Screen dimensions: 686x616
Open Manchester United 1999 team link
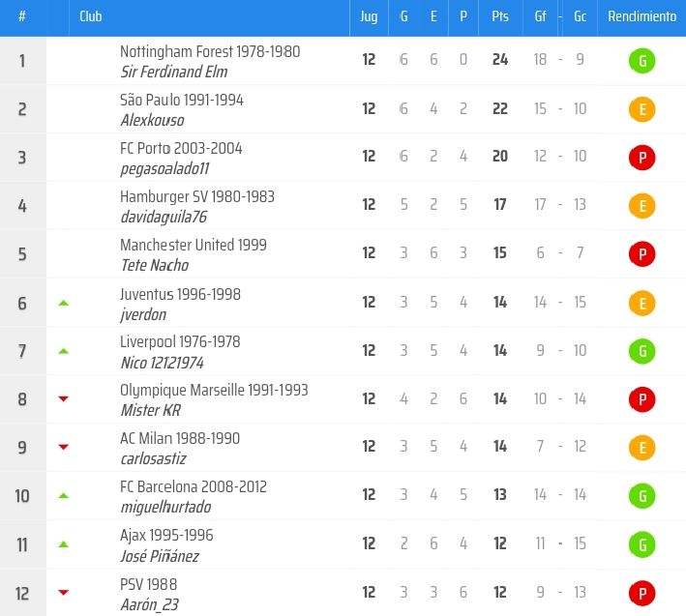tap(193, 245)
